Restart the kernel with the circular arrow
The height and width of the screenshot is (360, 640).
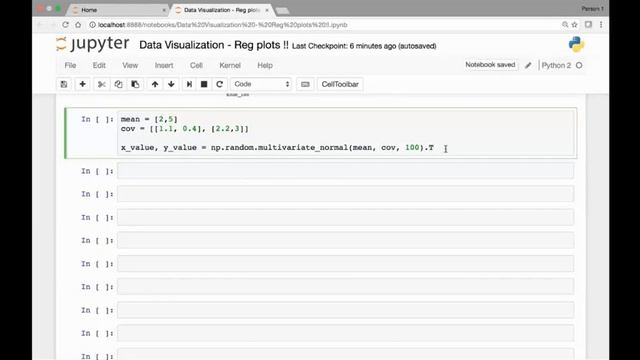click(220, 84)
